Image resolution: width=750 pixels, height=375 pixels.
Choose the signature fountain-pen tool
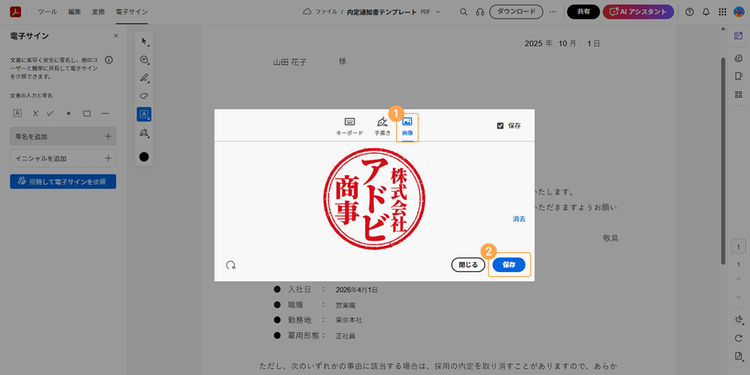[x=144, y=132]
